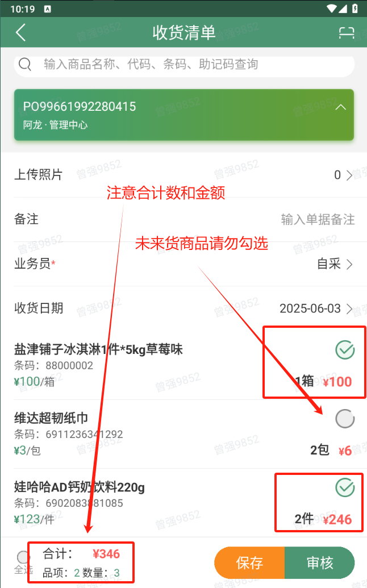Open the 维达超韧纸巾 product row
The width and height of the screenshot is (367, 588).
click(184, 434)
